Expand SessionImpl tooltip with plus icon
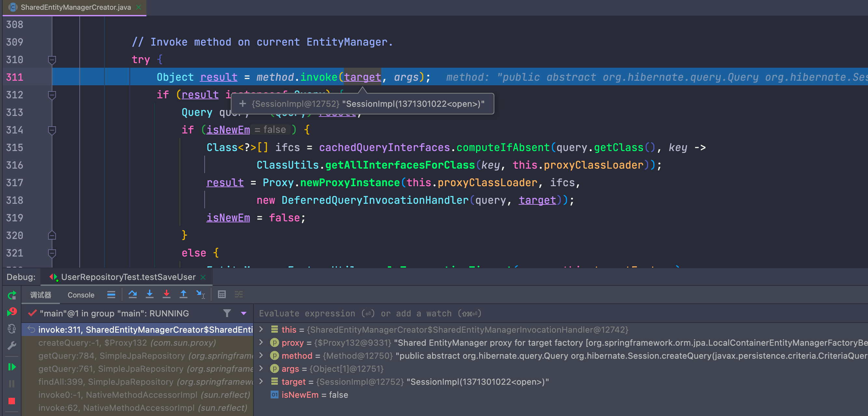868x416 pixels. tap(243, 104)
